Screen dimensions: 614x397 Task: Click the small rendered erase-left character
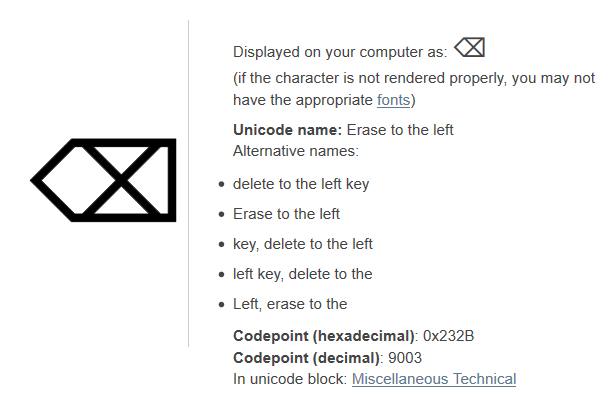click(469, 47)
